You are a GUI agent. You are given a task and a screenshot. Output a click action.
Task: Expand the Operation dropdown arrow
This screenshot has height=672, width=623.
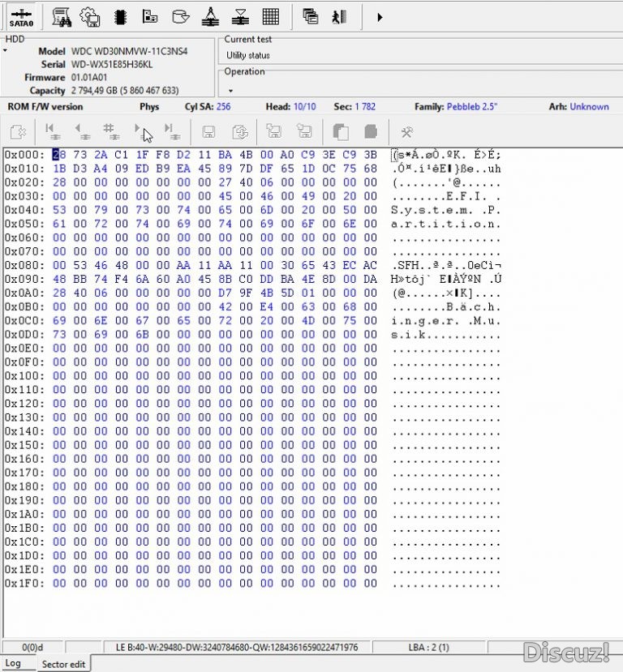(x=230, y=91)
